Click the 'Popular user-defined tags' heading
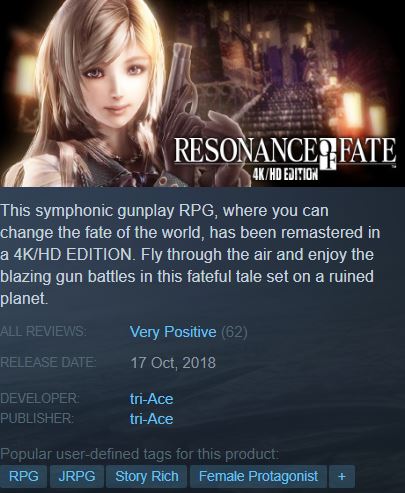The width and height of the screenshot is (405, 493). pyautogui.click(x=140, y=454)
